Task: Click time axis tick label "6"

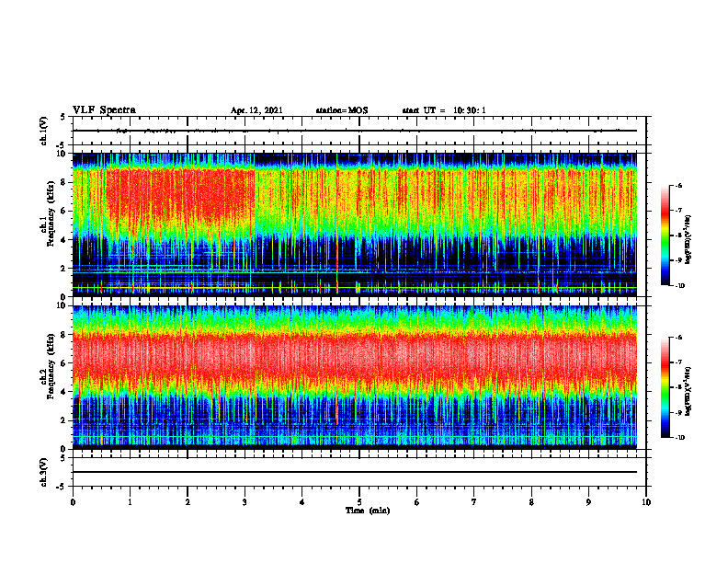Action: [417, 502]
